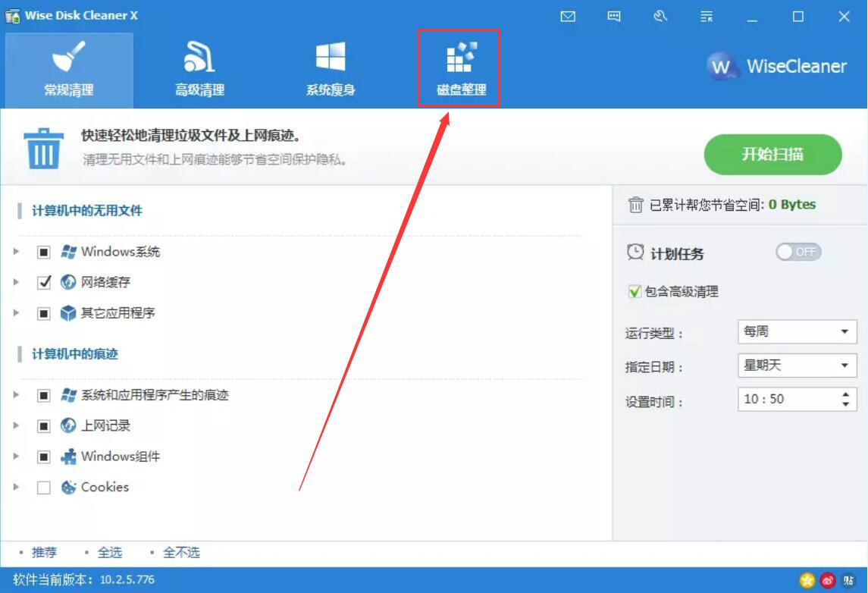The width and height of the screenshot is (868, 593).
Task: Turn on the 计划任务 switch
Action: pyautogui.click(x=798, y=252)
